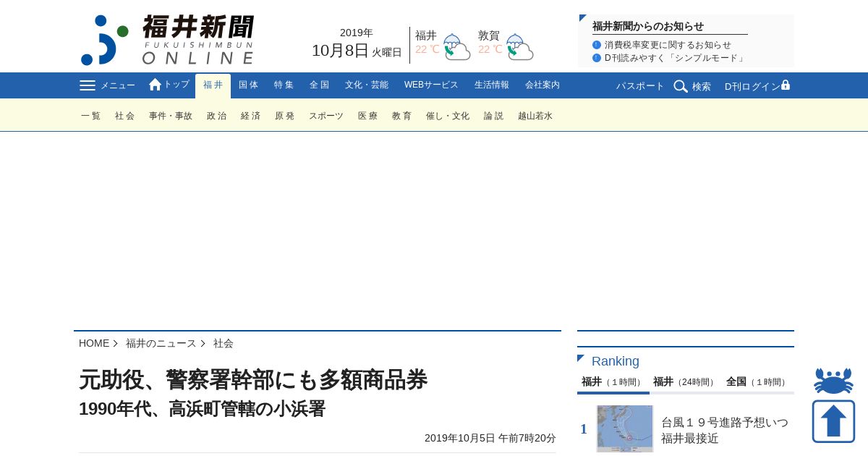Image resolution: width=868 pixels, height=456 pixels.
Task: Switch ranking to 福井（24時間） tab
Action: point(685,382)
